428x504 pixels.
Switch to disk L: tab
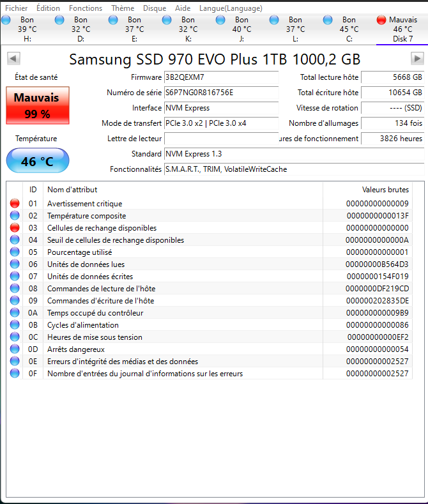tap(295, 29)
